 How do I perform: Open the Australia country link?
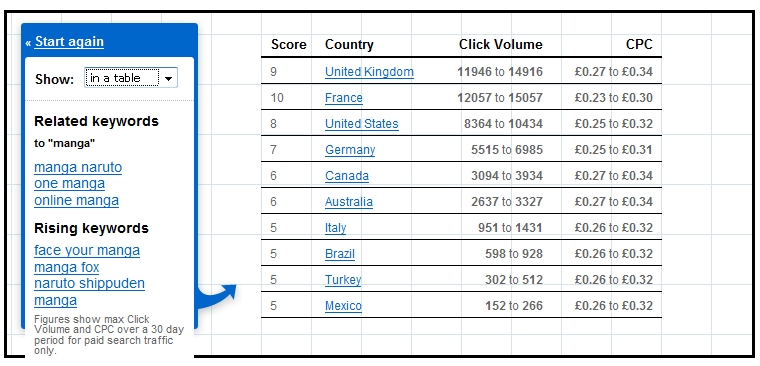(349, 202)
